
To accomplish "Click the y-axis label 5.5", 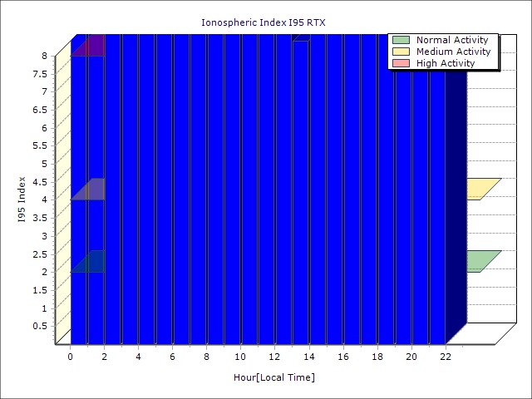I will [40, 146].
